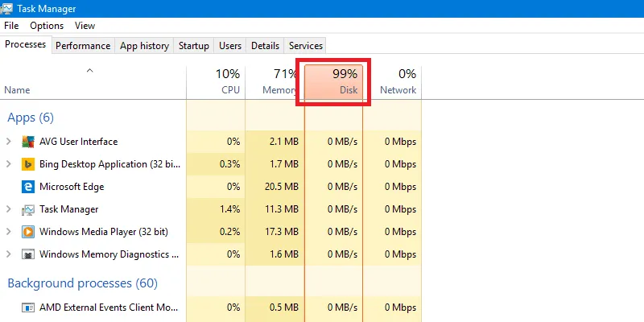
Task: Sort by the Disk column header
Action: [333, 83]
